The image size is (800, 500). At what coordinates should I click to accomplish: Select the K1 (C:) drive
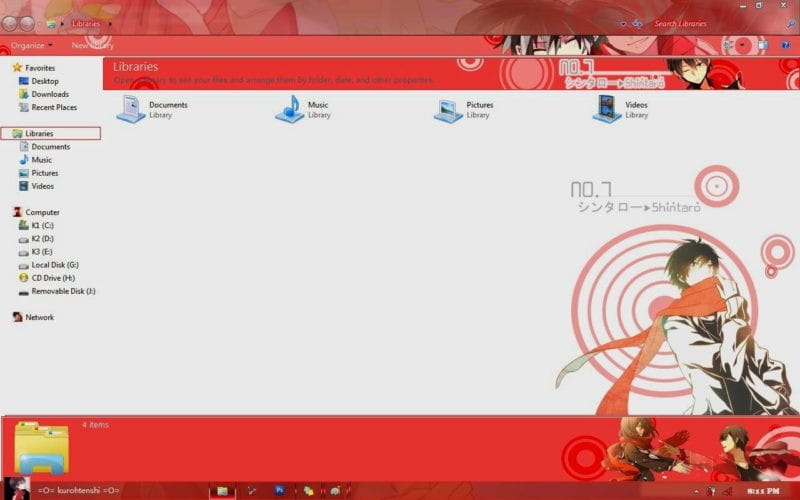tap(42, 226)
